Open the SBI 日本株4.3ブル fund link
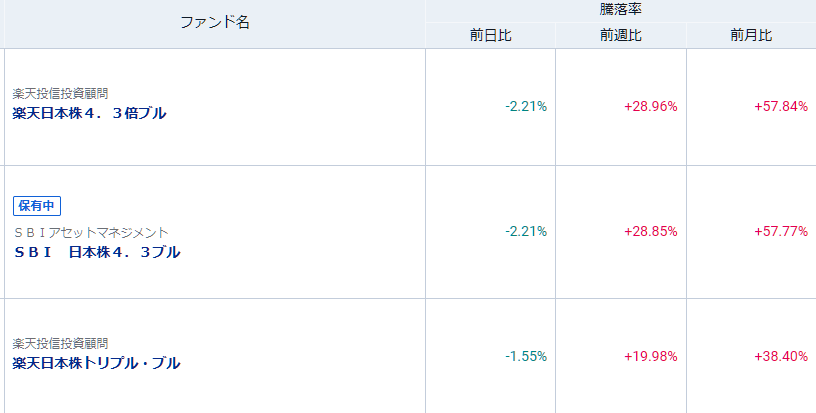The image size is (816, 413). (97, 252)
